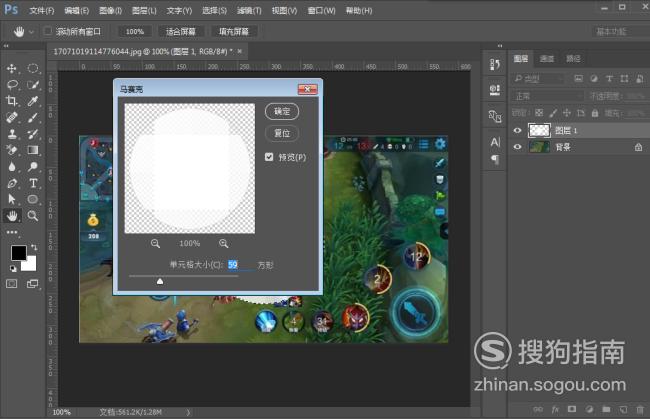This screenshot has width=650, height=419.
Task: Open the 文件(F) menu
Action: [41, 11]
